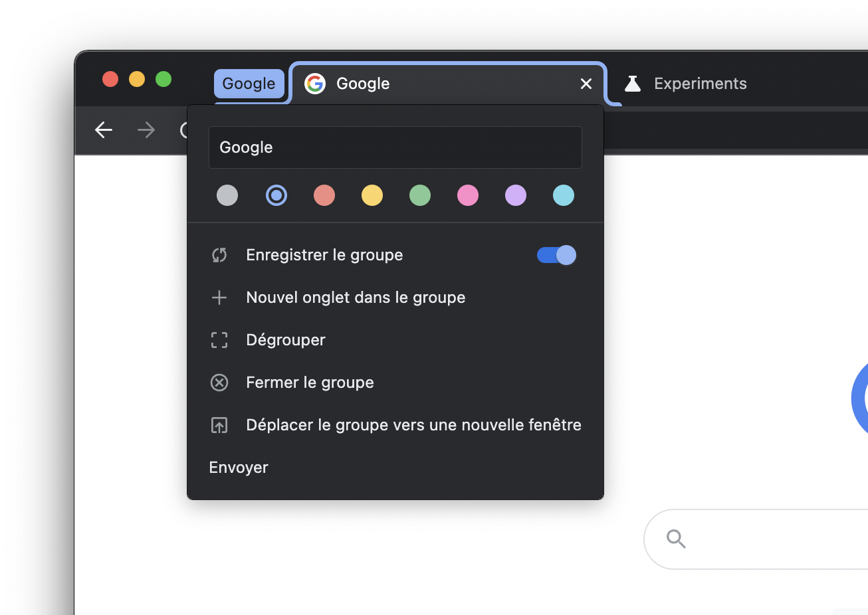This screenshot has height=615, width=868.
Task: Choose the grey group color
Action: 227,195
